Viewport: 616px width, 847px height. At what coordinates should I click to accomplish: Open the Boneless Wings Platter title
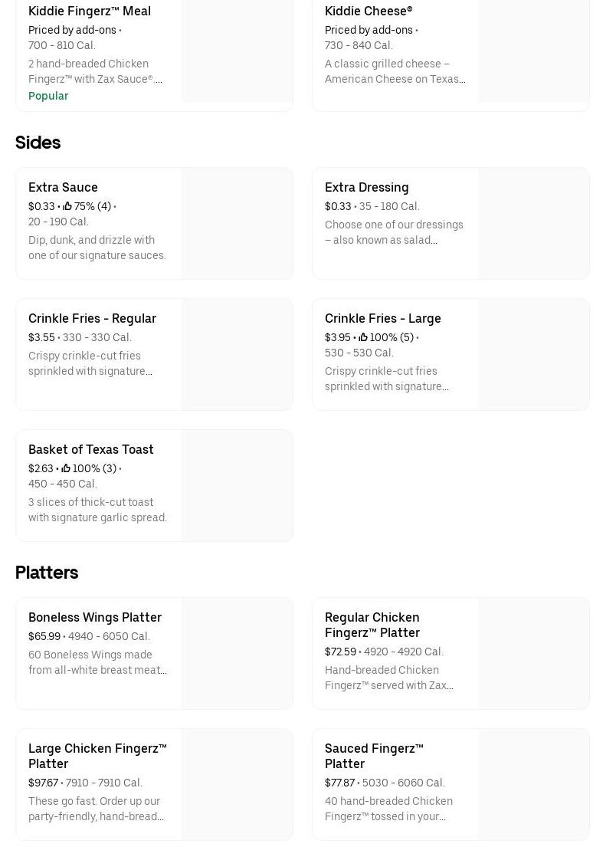tap(95, 617)
